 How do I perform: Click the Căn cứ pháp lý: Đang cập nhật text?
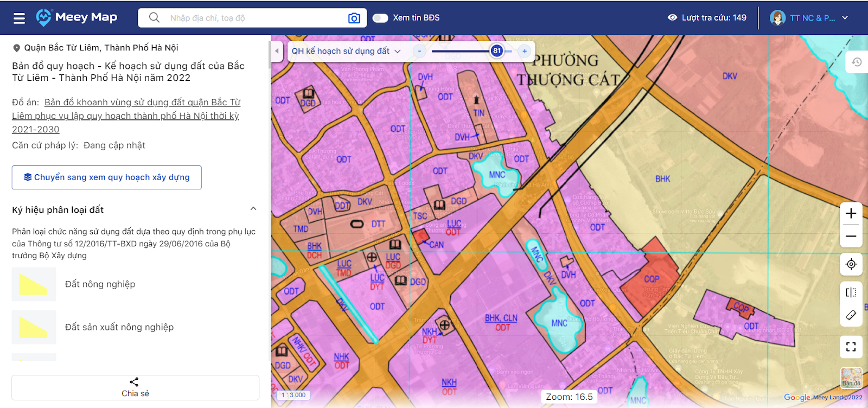[79, 145]
